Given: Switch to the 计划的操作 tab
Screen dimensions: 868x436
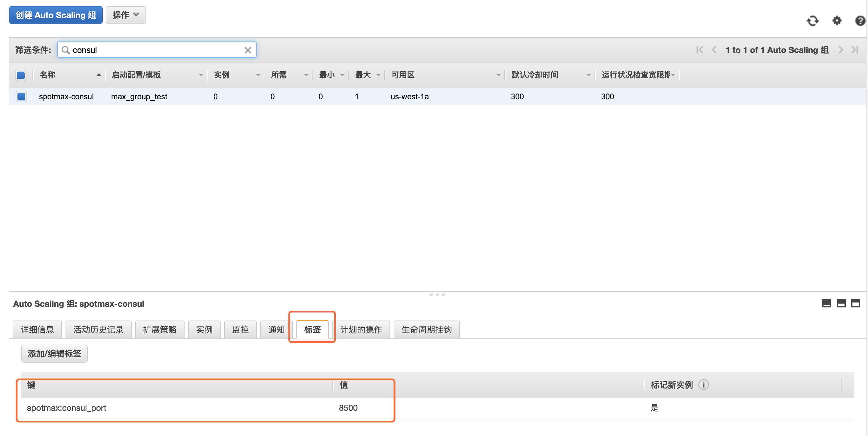Looking at the screenshot, I should pyautogui.click(x=361, y=330).
